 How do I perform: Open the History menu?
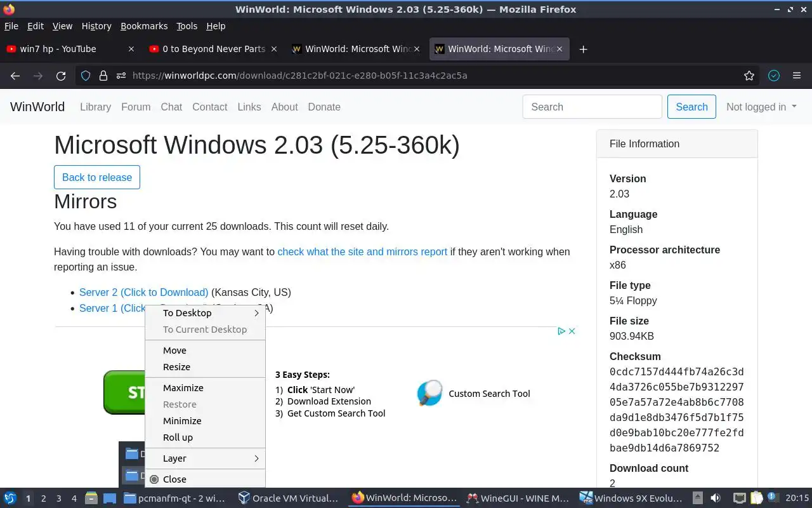(96, 26)
